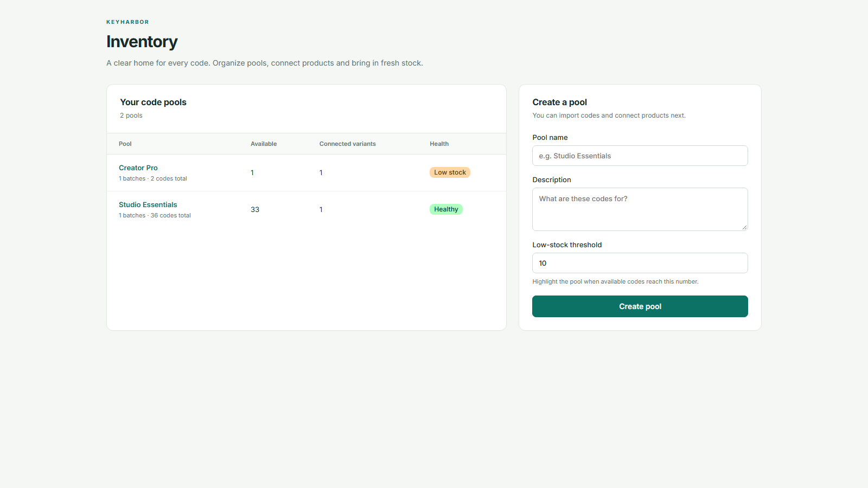Click the Inventory page heading
The width and height of the screenshot is (868, 488).
(142, 42)
